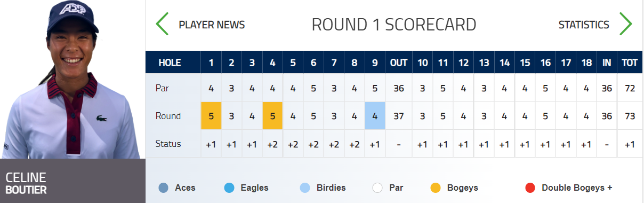The width and height of the screenshot is (644, 203).
Task: Click the HOLE header cell
Action: point(170,63)
